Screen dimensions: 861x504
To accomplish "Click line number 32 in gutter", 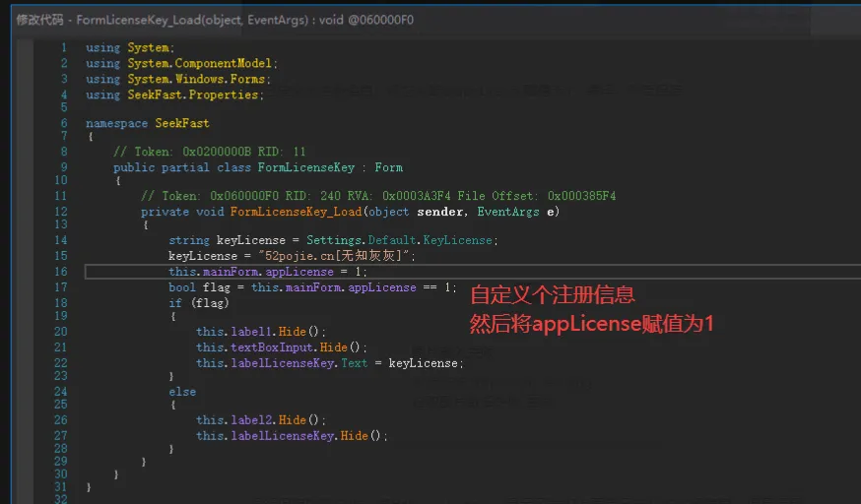I will tap(60, 498).
